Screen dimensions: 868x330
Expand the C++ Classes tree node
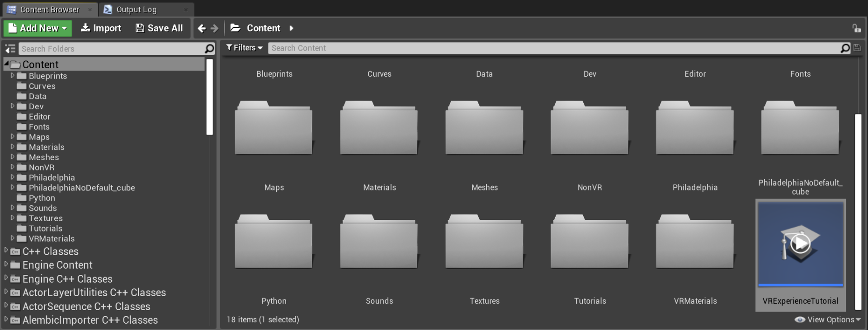coord(6,250)
